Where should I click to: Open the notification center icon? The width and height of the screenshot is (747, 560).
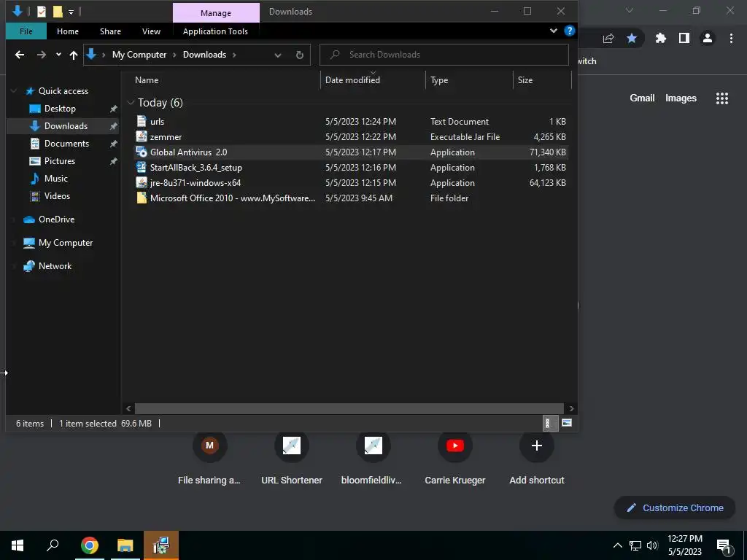point(723,546)
